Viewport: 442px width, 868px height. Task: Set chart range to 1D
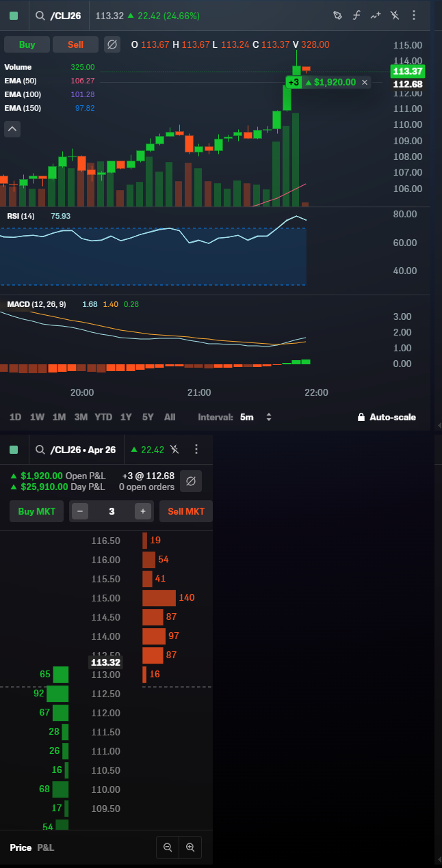15,417
